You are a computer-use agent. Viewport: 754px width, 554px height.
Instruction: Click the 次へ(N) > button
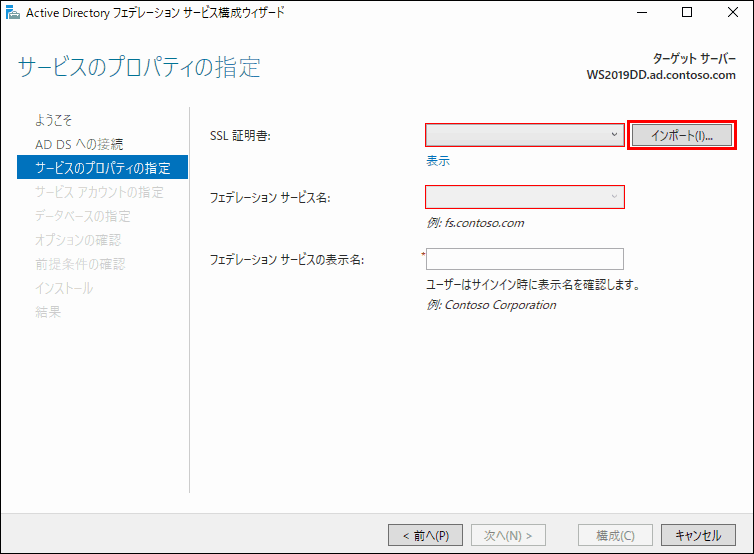tap(508, 535)
